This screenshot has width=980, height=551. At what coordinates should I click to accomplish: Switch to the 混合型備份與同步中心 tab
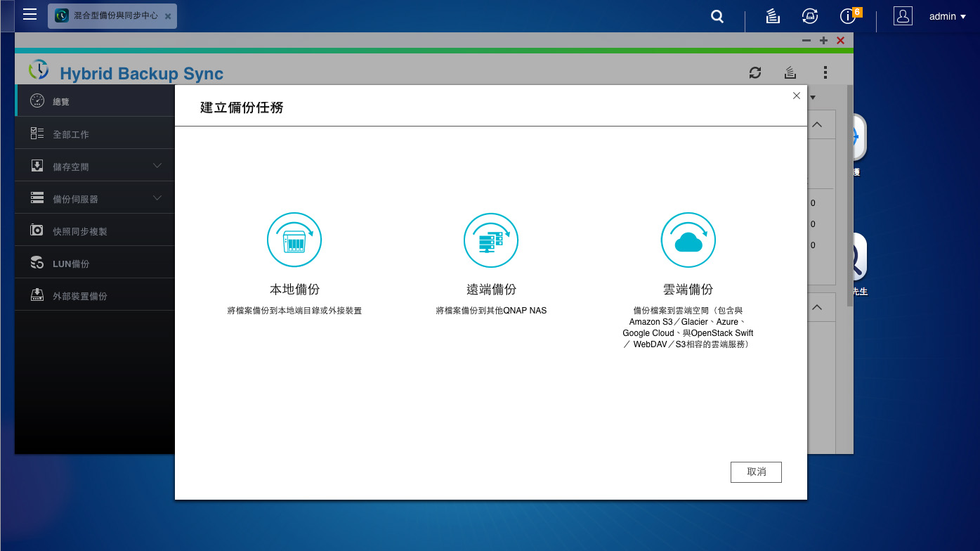click(112, 15)
